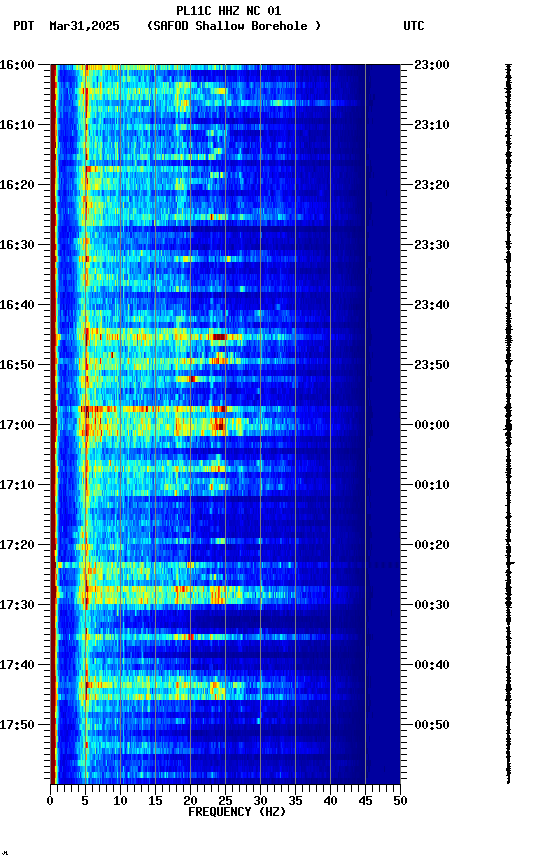Click the 00:40 UTC time label

tap(432, 665)
